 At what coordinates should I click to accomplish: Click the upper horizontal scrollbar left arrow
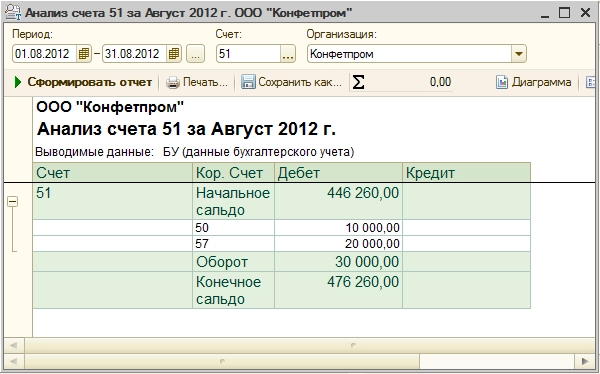tap(13, 346)
